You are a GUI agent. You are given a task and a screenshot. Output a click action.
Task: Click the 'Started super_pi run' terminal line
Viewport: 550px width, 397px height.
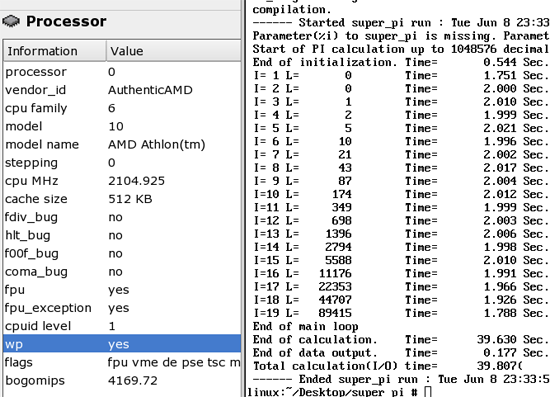pos(401,22)
